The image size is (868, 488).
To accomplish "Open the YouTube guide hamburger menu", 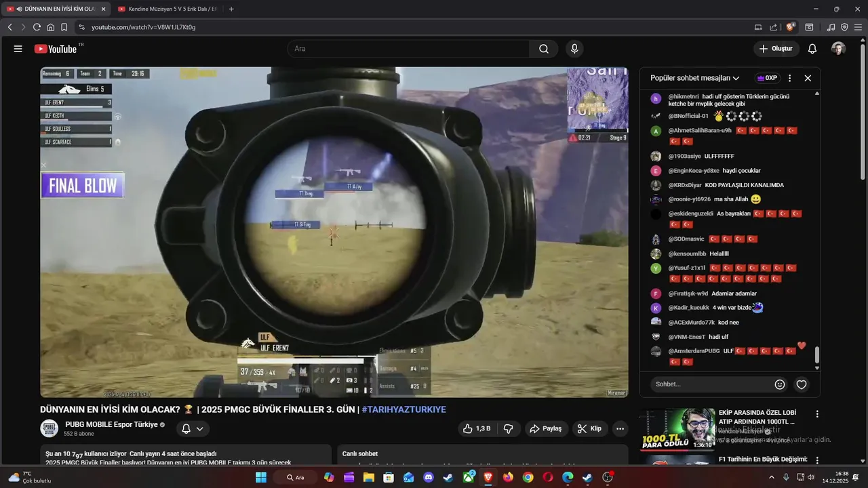I will click(18, 49).
